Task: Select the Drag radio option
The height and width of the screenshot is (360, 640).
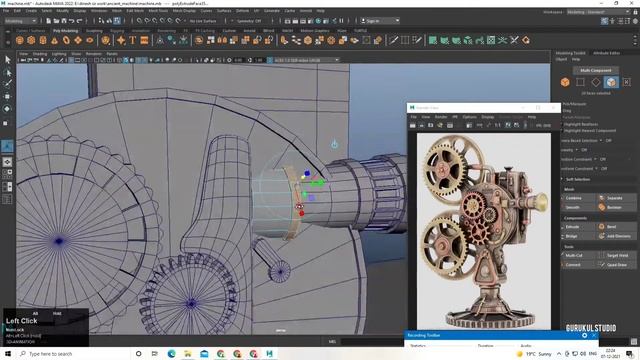Action: pos(567,111)
